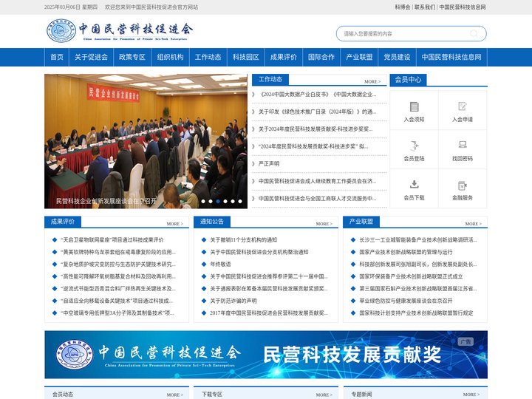Open "天启卫星物联网星座" evaluation item

(112, 240)
